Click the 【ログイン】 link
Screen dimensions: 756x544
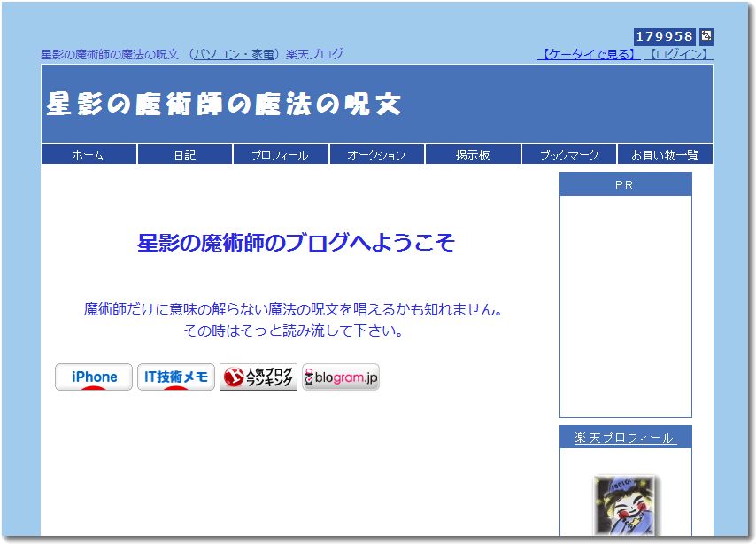[x=678, y=53]
